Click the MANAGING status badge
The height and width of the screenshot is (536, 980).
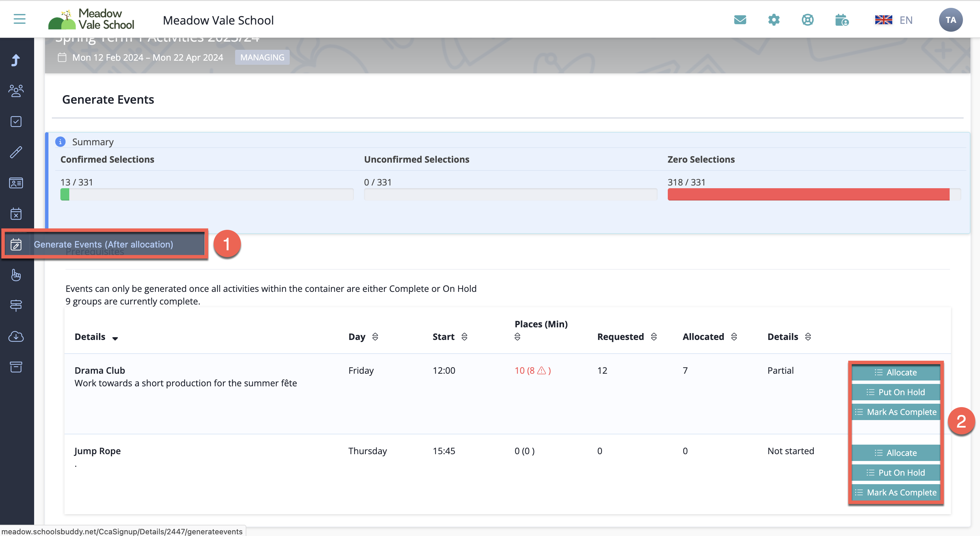coord(262,57)
